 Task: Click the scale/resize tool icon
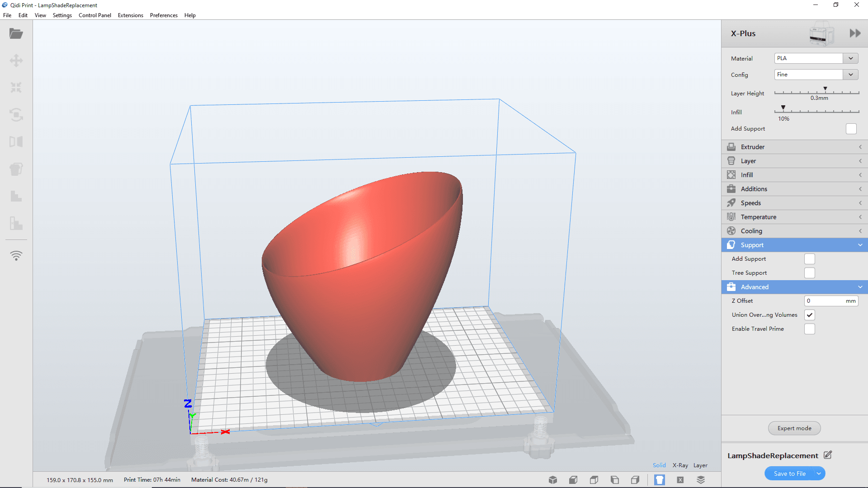(16, 87)
